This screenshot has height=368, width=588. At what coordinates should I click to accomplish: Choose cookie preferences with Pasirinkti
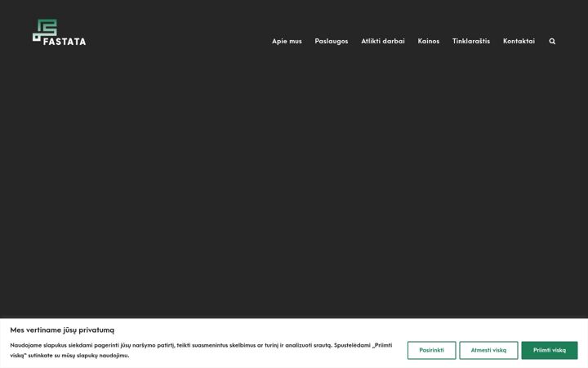432,350
